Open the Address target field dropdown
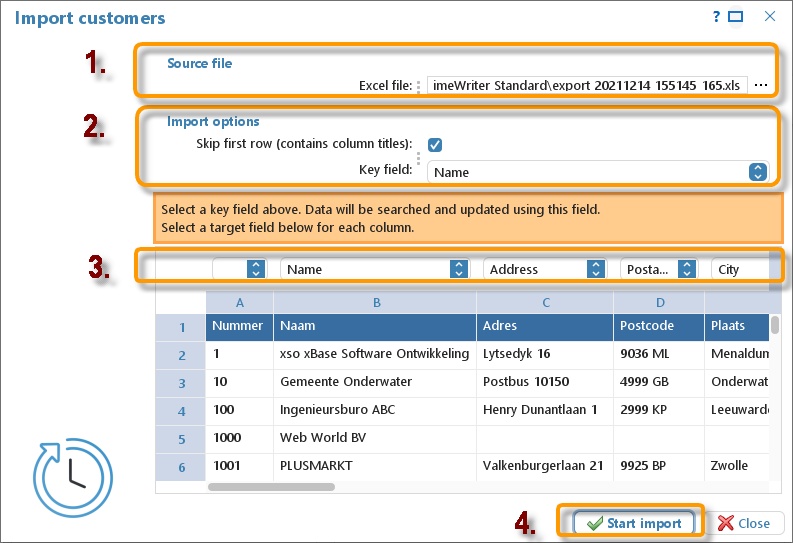This screenshot has height=543, width=793. pos(544,269)
